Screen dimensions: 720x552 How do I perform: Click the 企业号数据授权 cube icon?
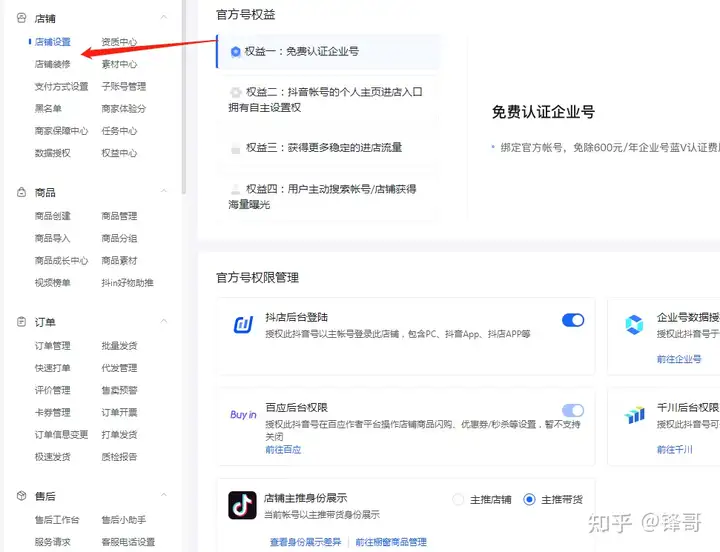(x=634, y=325)
